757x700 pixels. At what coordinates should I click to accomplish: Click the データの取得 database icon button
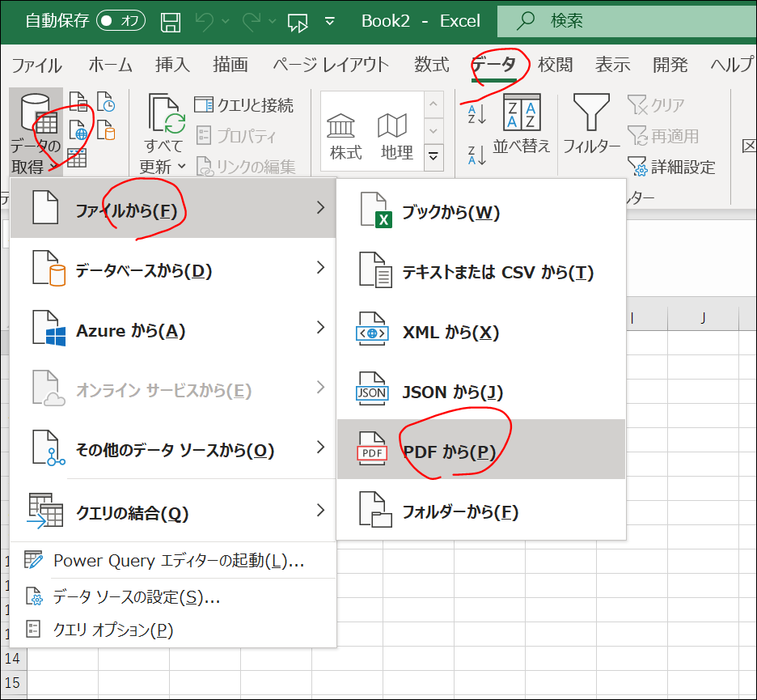coord(36,133)
